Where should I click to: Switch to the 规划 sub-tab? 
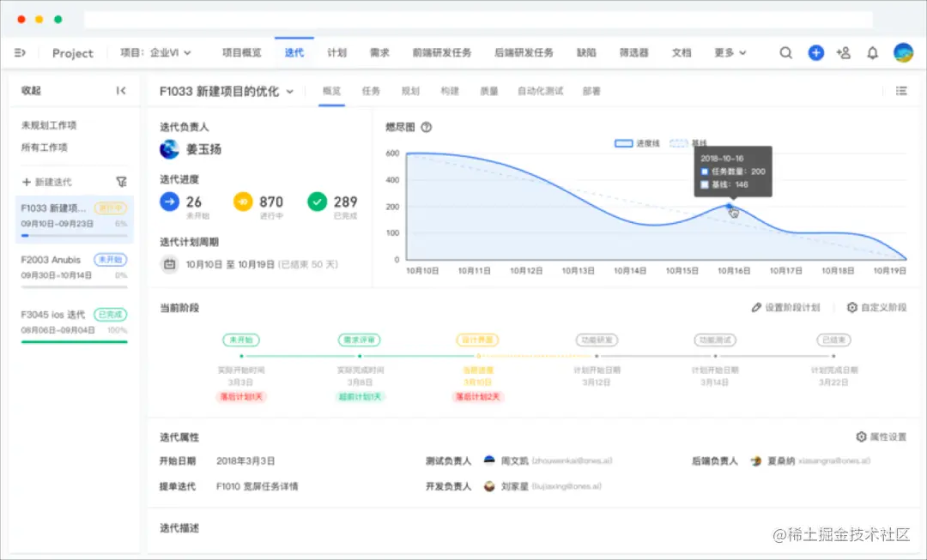point(410,91)
